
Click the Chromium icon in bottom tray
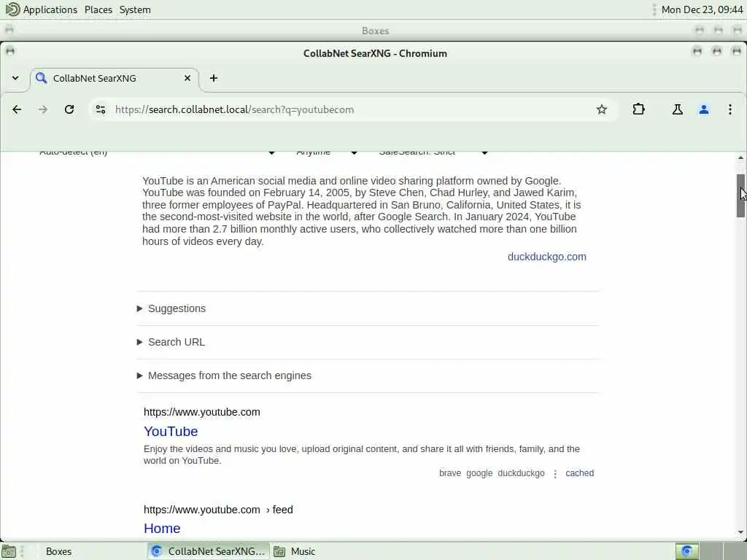[686, 551]
